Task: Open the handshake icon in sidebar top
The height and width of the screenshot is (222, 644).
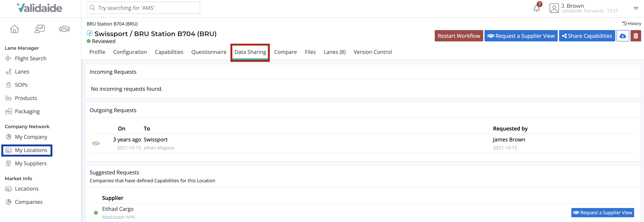Action: coord(65,29)
